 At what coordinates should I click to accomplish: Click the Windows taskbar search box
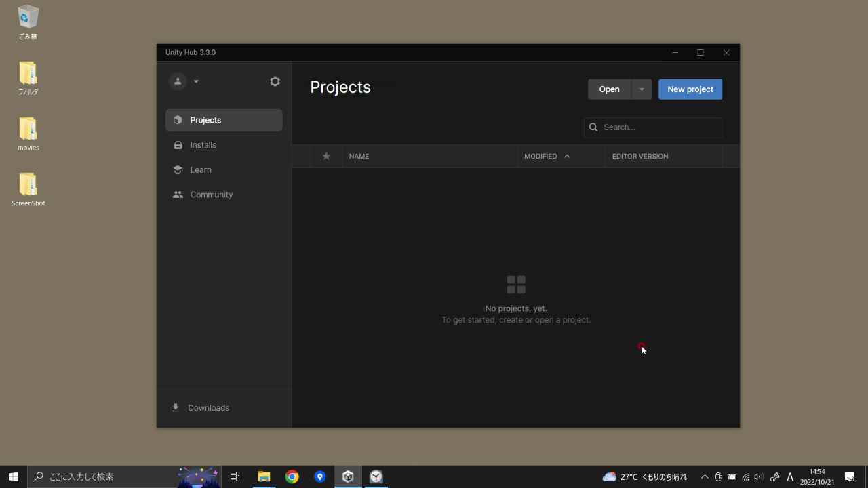click(124, 476)
